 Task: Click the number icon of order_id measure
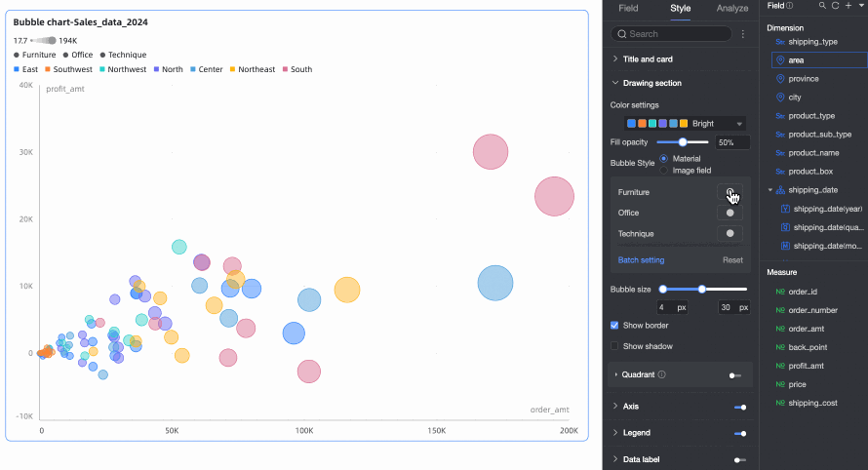coord(780,292)
